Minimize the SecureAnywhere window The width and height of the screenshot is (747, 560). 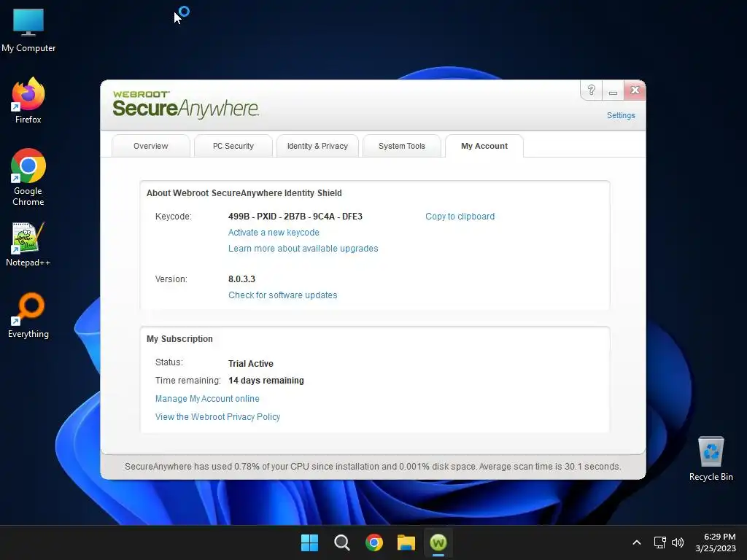pos(613,90)
